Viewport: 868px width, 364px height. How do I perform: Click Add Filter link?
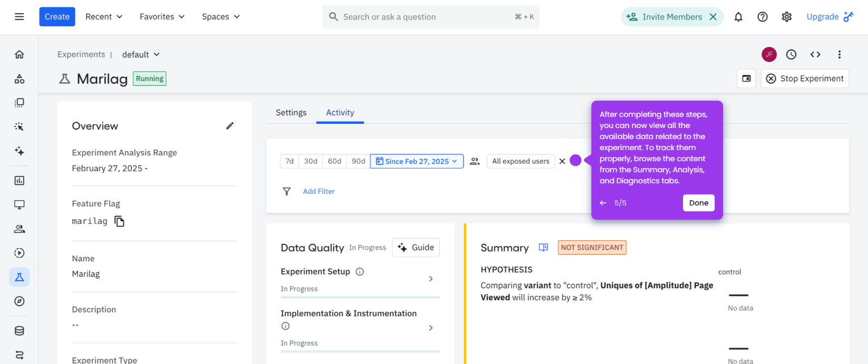pyautogui.click(x=318, y=191)
